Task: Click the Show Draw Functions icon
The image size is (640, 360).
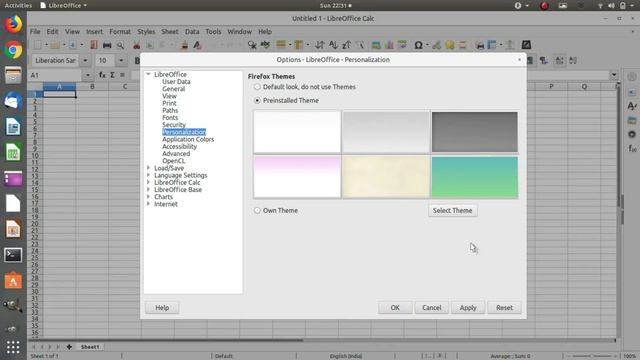Action: tap(526, 45)
